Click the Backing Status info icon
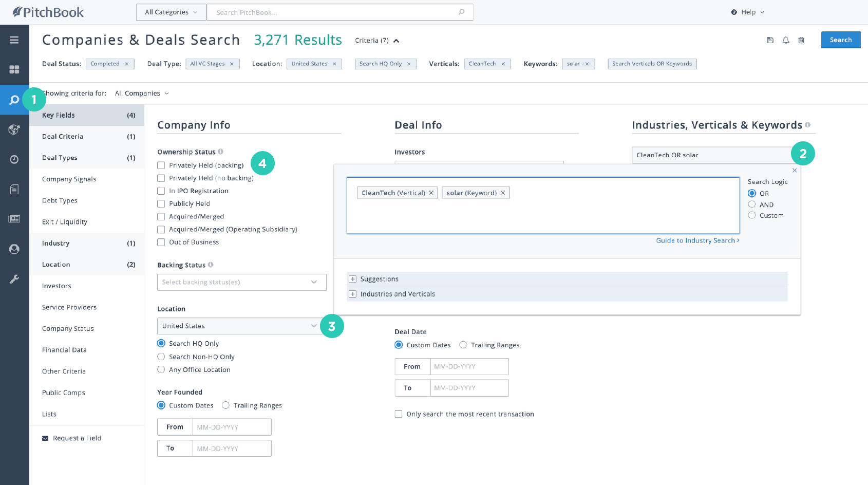The width and height of the screenshot is (868, 485). (x=211, y=265)
